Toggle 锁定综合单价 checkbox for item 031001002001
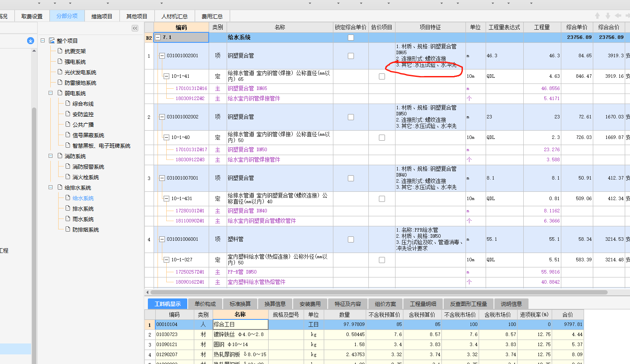 click(x=351, y=56)
